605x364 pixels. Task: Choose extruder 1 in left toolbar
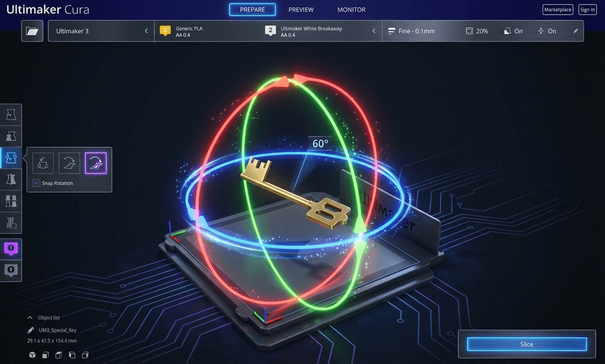point(11,249)
